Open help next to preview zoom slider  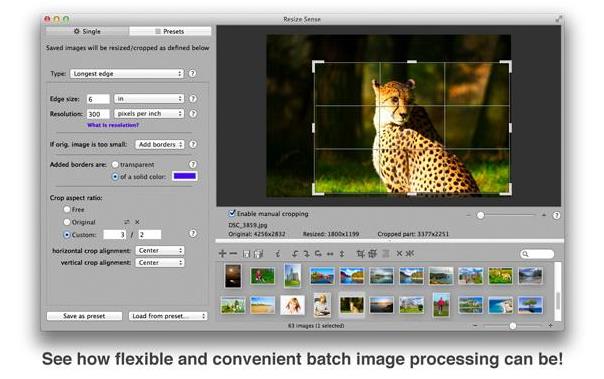click(x=556, y=215)
